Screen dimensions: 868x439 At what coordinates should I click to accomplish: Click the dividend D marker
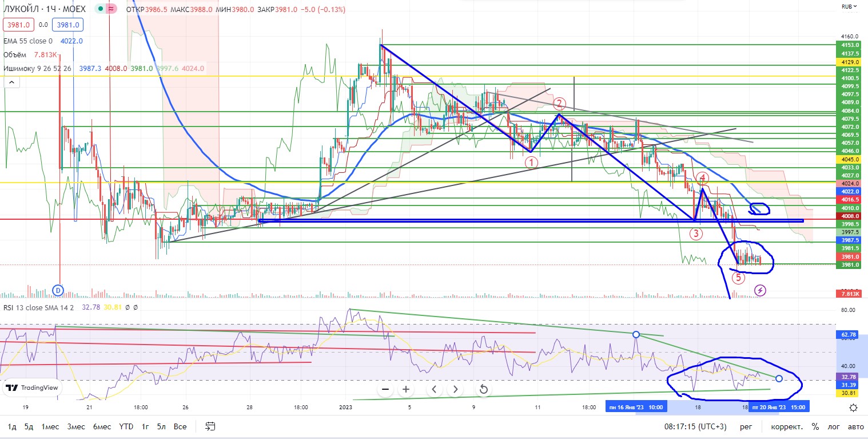tap(58, 291)
